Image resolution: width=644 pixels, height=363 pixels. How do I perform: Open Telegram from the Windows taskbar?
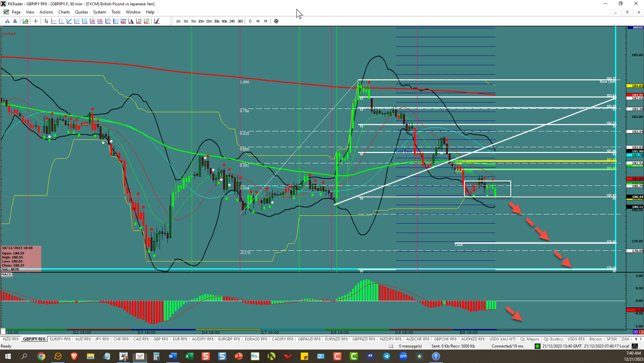[x=386, y=357]
